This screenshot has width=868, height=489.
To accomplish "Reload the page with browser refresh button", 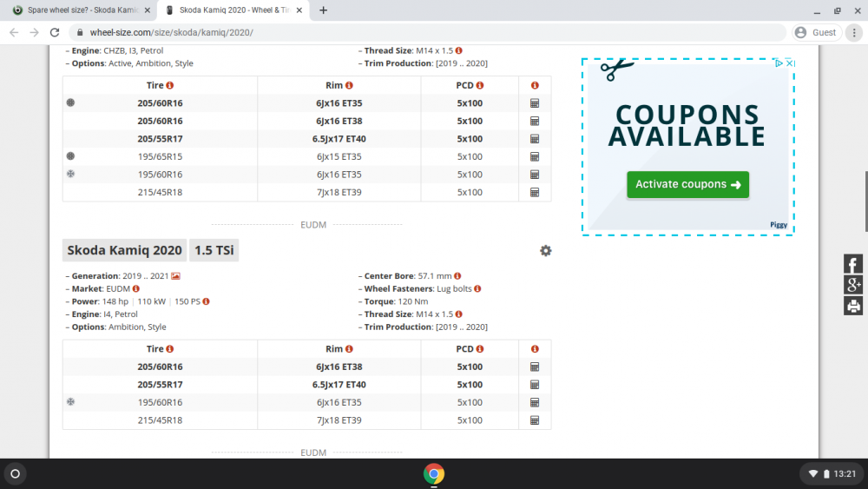I will coord(54,33).
